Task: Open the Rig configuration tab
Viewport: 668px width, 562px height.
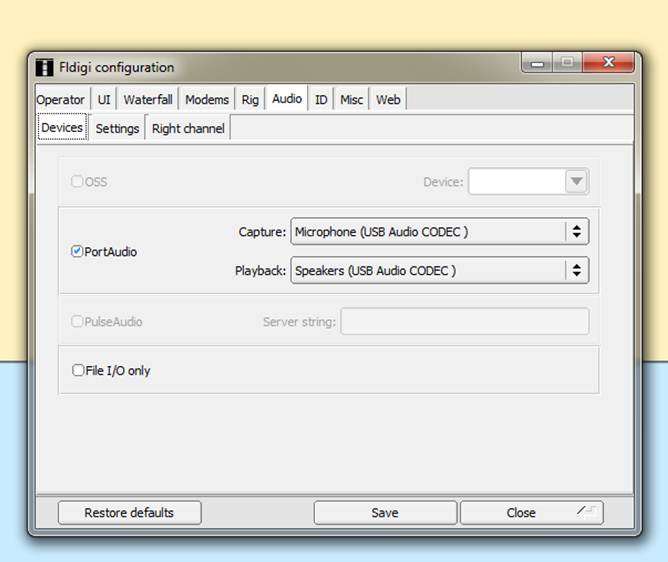Action: click(250, 100)
